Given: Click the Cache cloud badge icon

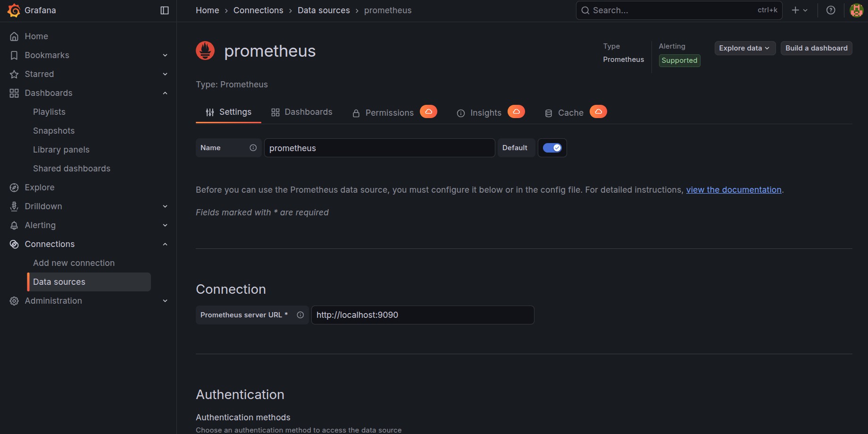Looking at the screenshot, I should (598, 111).
